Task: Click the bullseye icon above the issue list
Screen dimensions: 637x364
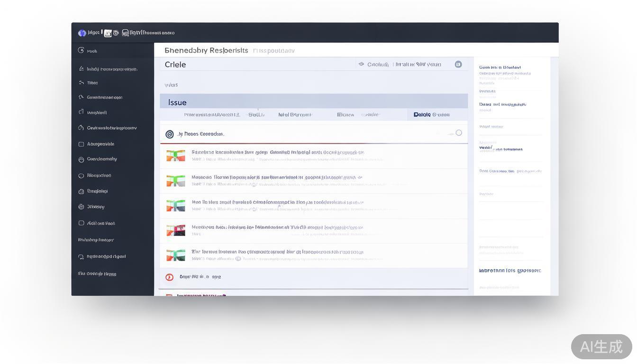Action: pos(169,135)
